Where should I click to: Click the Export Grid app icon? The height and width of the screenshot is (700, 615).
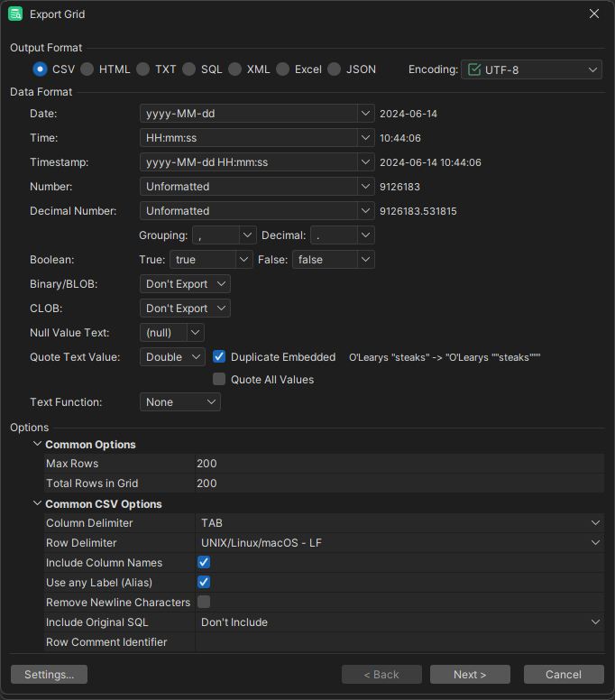coord(15,14)
